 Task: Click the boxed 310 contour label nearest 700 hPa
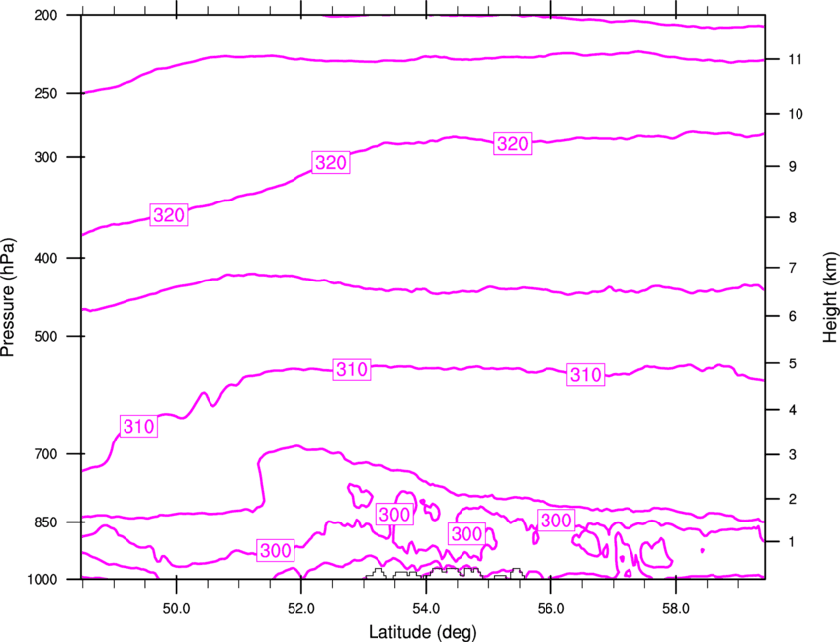tap(138, 427)
